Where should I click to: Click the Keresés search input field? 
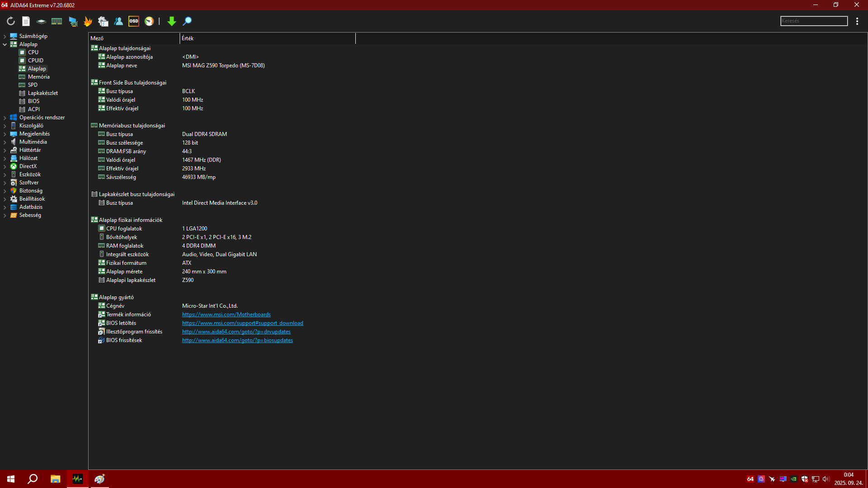click(x=814, y=21)
